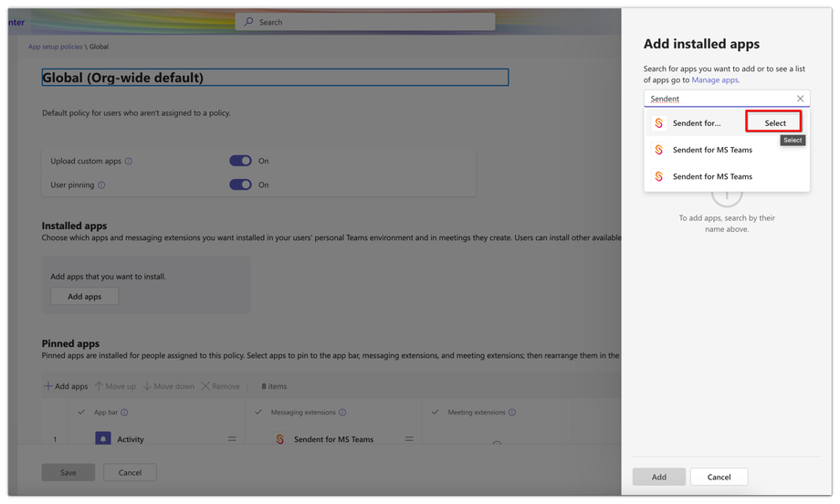The height and width of the screenshot is (504, 840).
Task: Click Sendent logo icon of first search result
Action: [659, 123]
